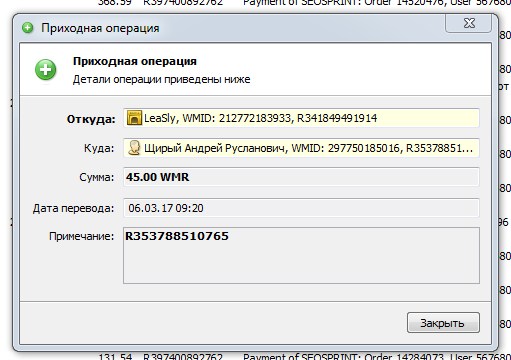Click the Детали операции приведены ниже subtitle
511x360 pixels.
click(x=161, y=79)
